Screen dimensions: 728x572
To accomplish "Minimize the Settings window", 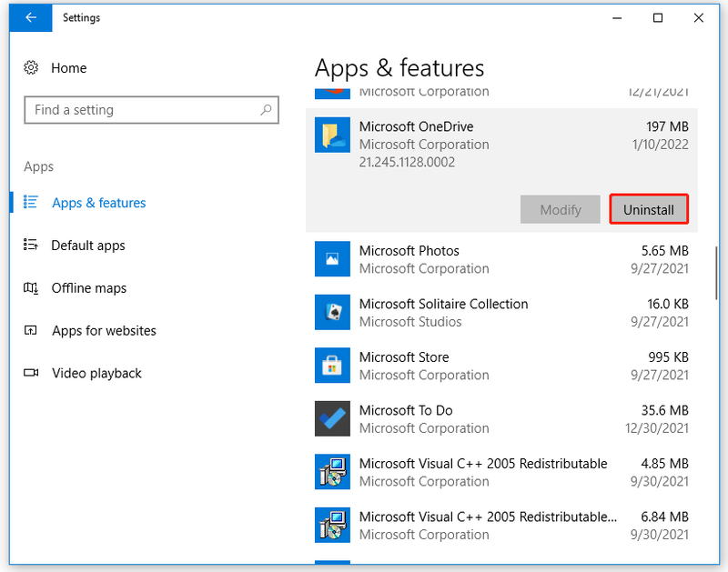I will (x=617, y=18).
